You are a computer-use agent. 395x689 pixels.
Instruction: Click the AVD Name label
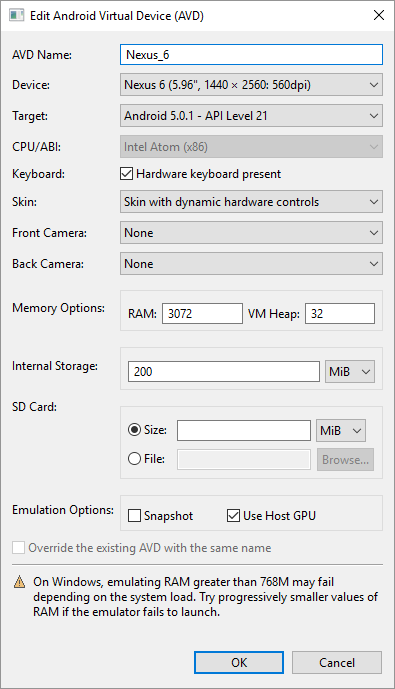[x=42, y=55]
